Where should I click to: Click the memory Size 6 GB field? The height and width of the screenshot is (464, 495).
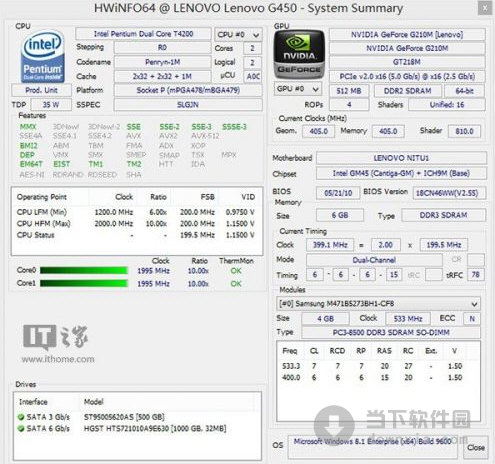point(340,215)
